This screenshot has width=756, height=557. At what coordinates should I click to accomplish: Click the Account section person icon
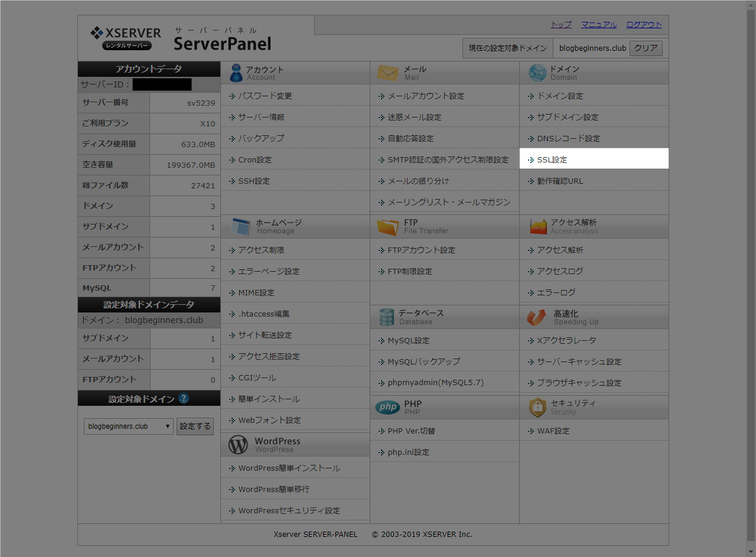click(x=236, y=73)
